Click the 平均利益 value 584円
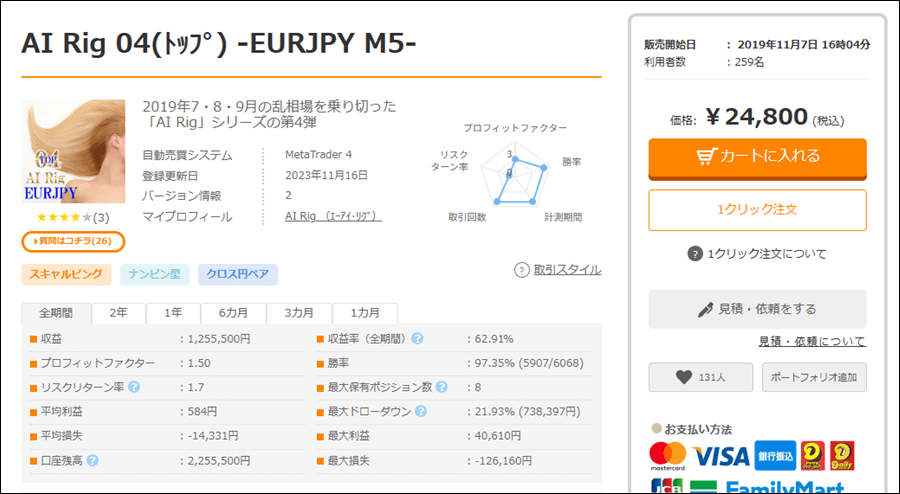Screen dimensions: 900x494 202,411
